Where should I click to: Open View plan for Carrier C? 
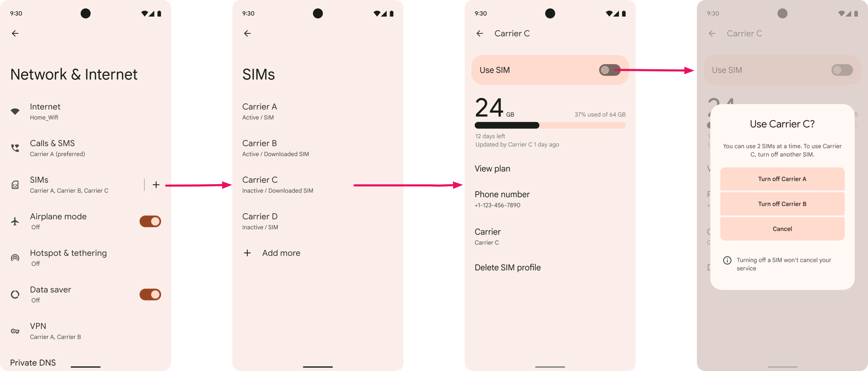point(493,168)
